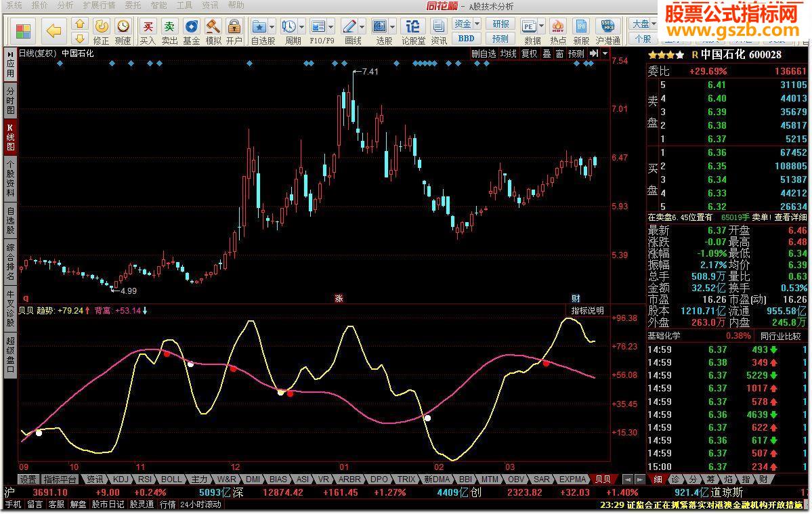Toggle the 窗 window layout option
Viewport: 812px width, 514px height.
point(560,53)
